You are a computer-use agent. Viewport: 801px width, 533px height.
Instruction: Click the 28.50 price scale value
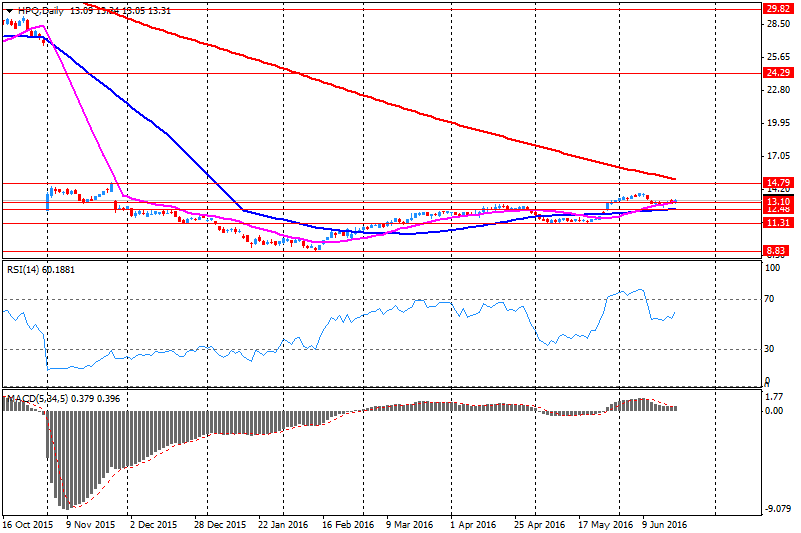point(778,25)
